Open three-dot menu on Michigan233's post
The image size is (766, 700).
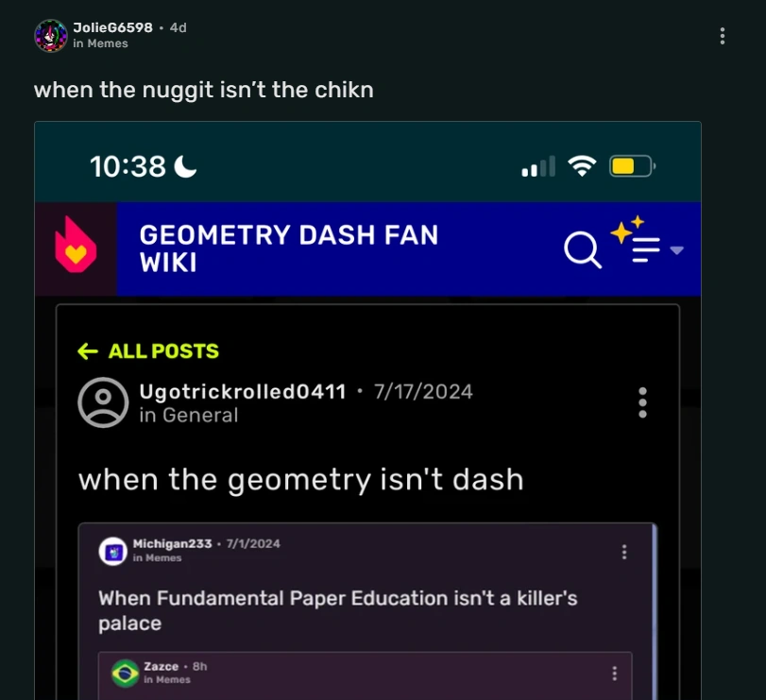(624, 552)
